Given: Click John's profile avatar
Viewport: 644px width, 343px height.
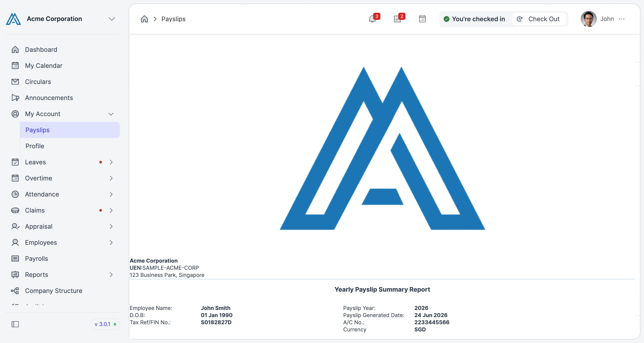Looking at the screenshot, I should pos(589,19).
